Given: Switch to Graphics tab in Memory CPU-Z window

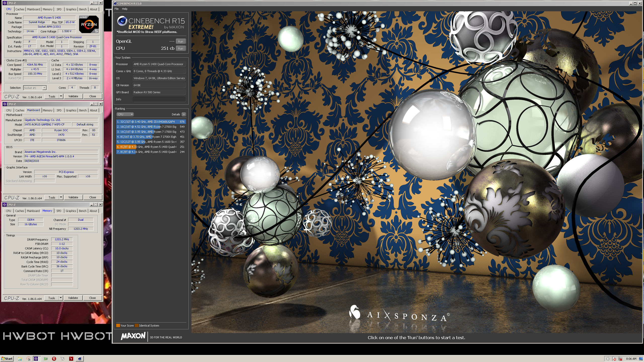Looking at the screenshot, I should coord(71,211).
